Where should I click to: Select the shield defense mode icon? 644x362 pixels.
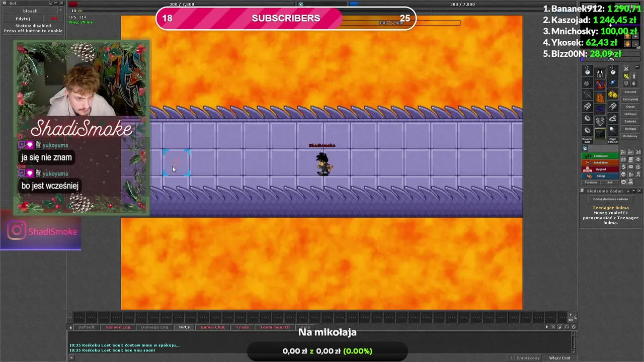(x=626, y=83)
